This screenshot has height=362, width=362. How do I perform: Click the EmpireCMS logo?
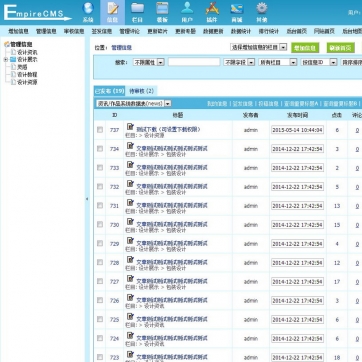click(x=37, y=13)
